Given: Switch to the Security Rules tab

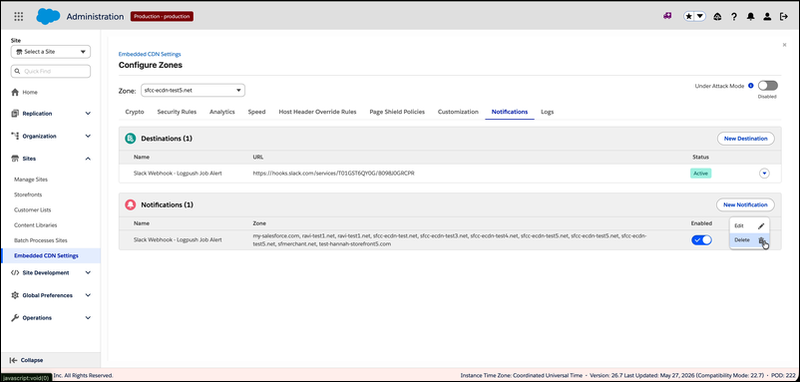Looking at the screenshot, I should [177, 112].
